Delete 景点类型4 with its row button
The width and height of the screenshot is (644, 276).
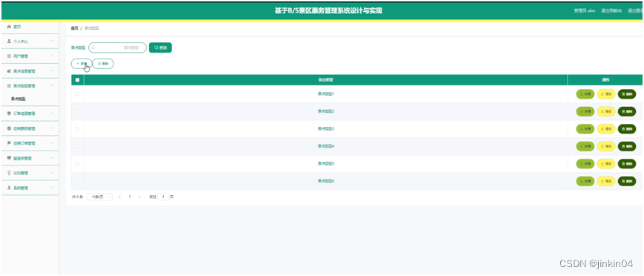pyautogui.click(x=627, y=146)
